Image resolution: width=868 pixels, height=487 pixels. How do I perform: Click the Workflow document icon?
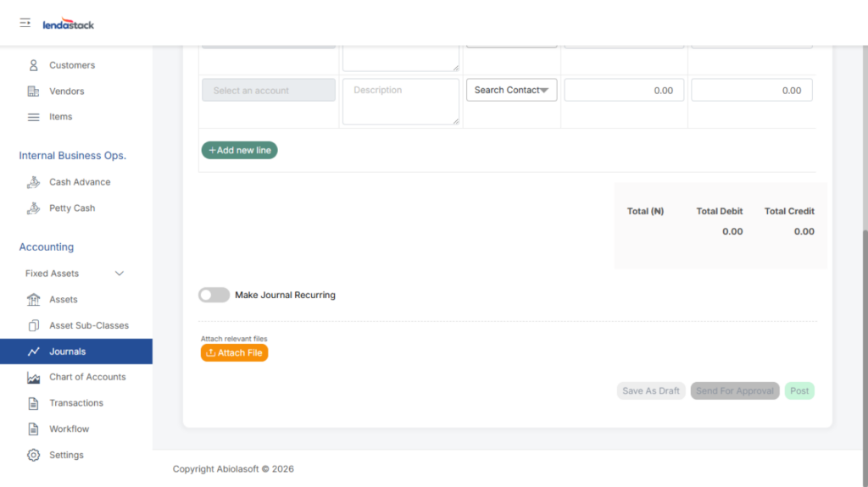[x=34, y=429]
